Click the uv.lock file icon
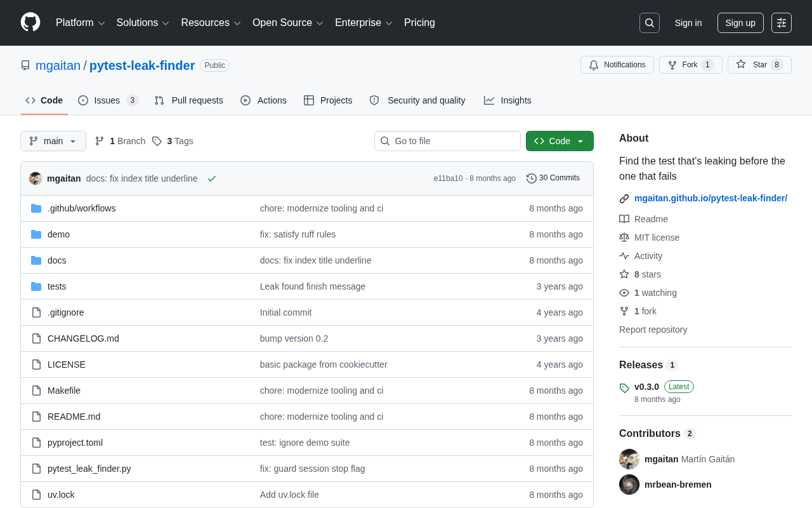This screenshot has width=812, height=508. click(36, 495)
